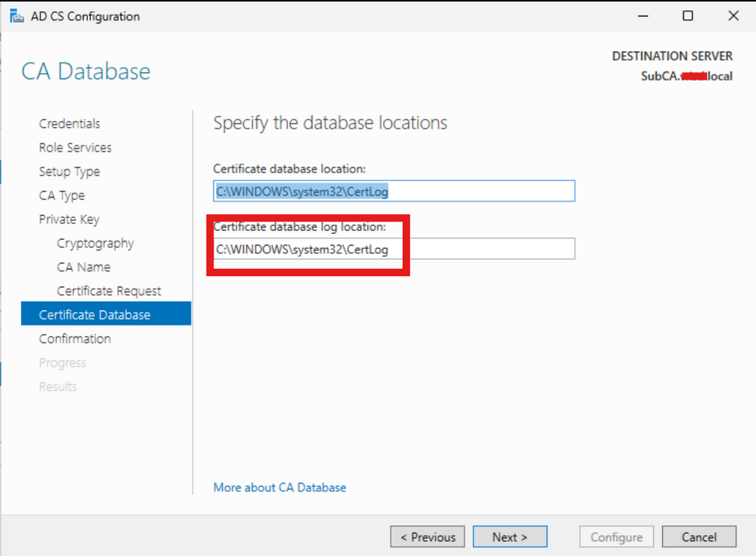Jump to the CA Type page
Viewport: 756px width, 556px height.
coord(62,196)
